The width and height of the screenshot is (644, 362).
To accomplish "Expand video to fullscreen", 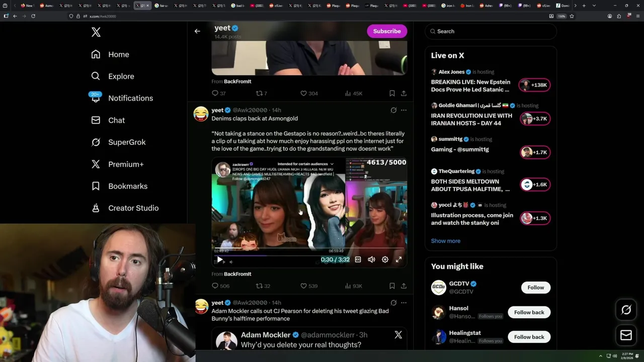I will (x=398, y=259).
